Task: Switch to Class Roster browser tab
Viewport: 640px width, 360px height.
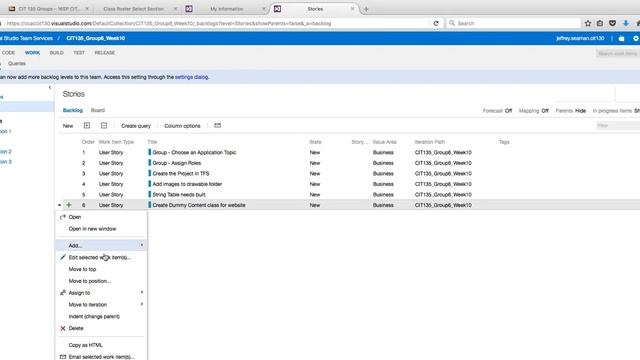Action: pyautogui.click(x=133, y=9)
